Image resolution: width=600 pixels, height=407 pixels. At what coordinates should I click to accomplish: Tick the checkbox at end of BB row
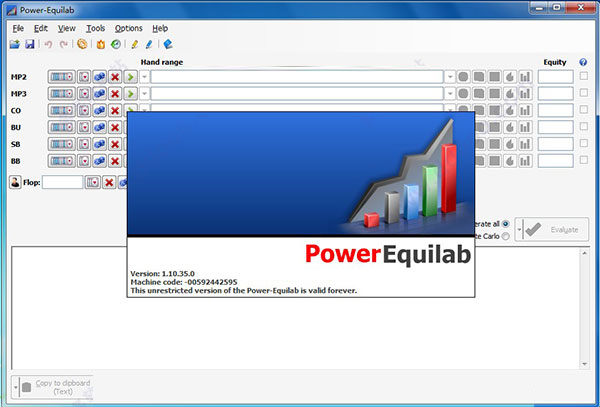(584, 160)
